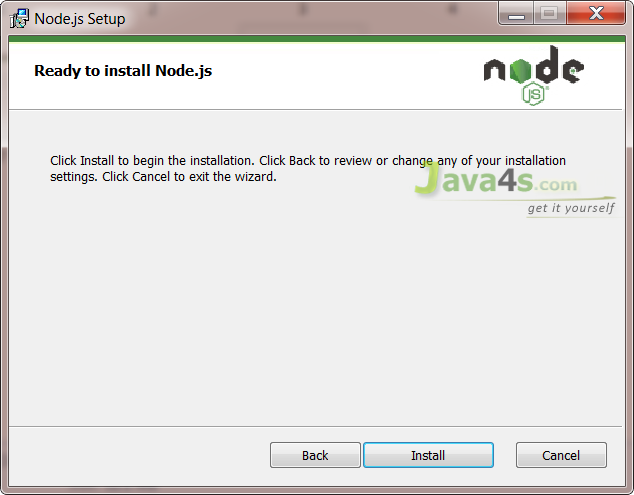Click the Node.js logo in the header

(533, 76)
